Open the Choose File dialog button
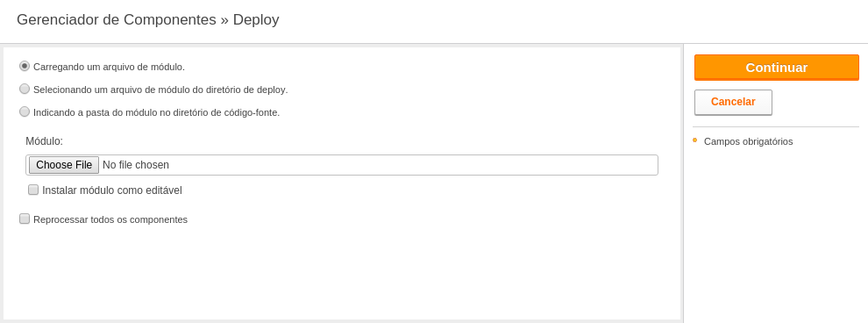 [64, 165]
